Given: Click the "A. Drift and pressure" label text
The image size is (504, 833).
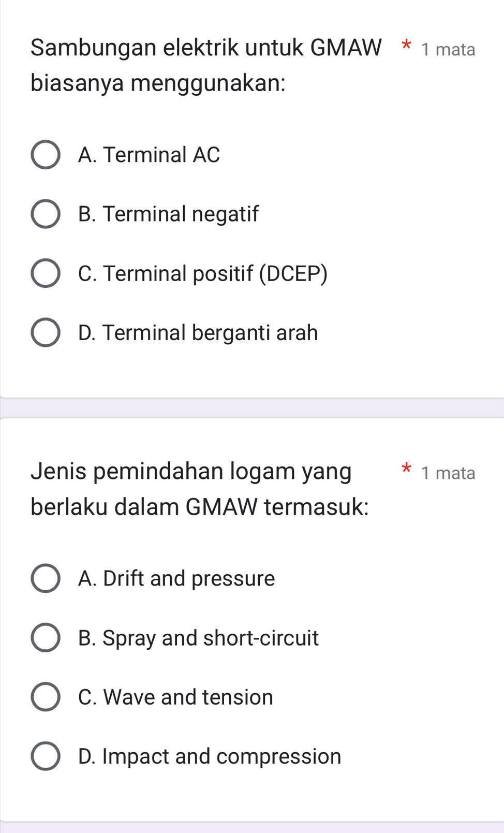Looking at the screenshot, I should pyautogui.click(x=176, y=578).
